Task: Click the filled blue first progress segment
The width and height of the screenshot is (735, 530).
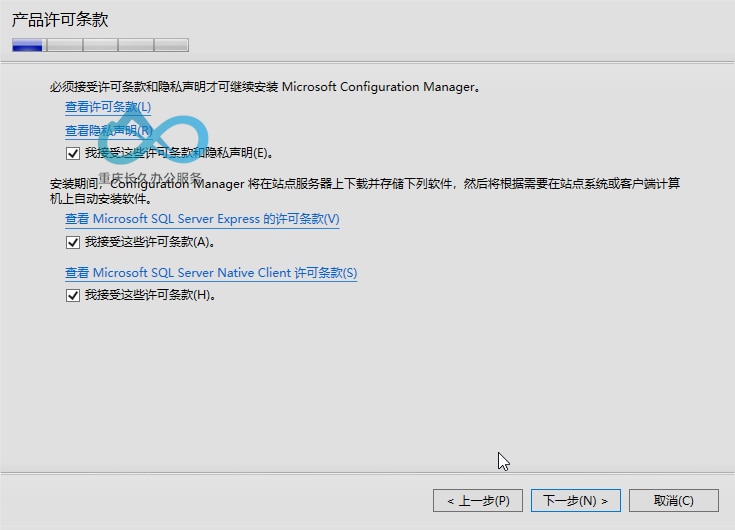Action: coord(27,45)
